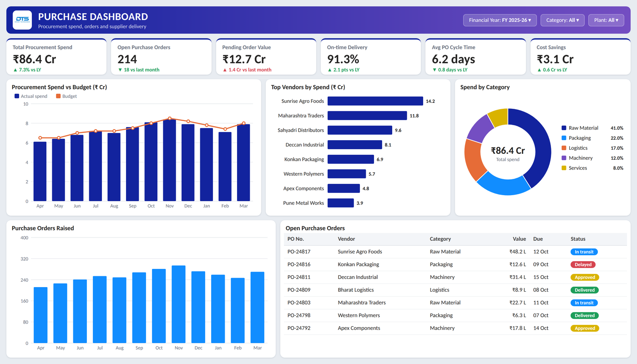Viewport: 637px width, 364px height.
Task: Click the 14 Oct due date cell
Action: [x=541, y=328]
